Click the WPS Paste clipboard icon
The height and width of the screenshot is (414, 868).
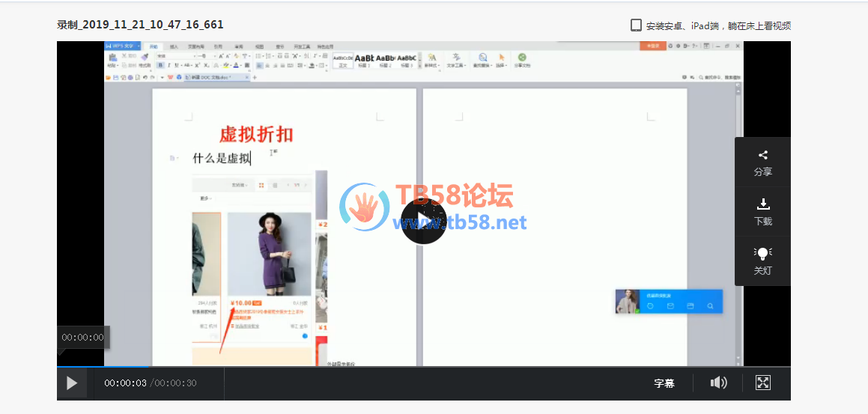click(112, 56)
